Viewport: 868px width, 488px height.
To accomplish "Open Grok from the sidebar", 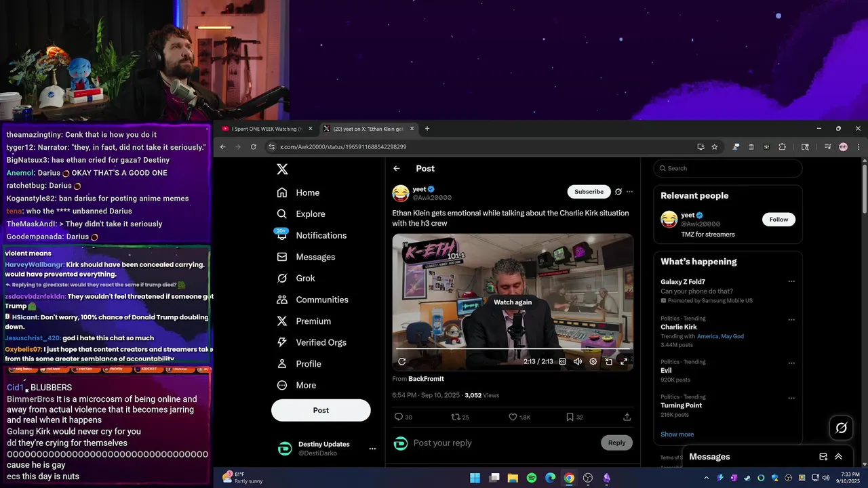I will click(296, 278).
